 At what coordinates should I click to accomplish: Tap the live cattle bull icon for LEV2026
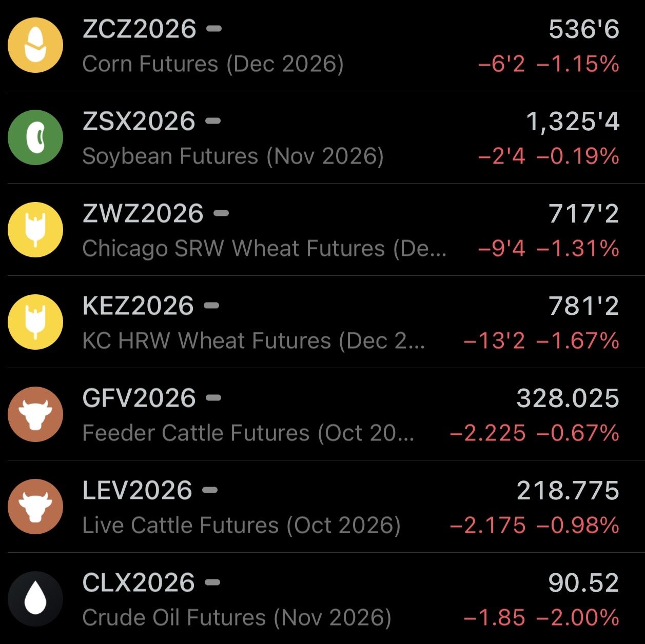35,507
